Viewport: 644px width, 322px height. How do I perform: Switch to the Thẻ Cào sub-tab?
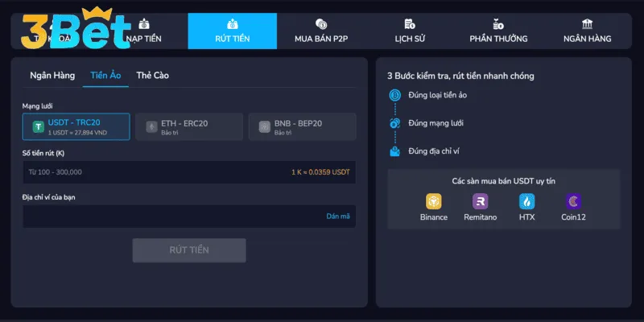(x=152, y=76)
